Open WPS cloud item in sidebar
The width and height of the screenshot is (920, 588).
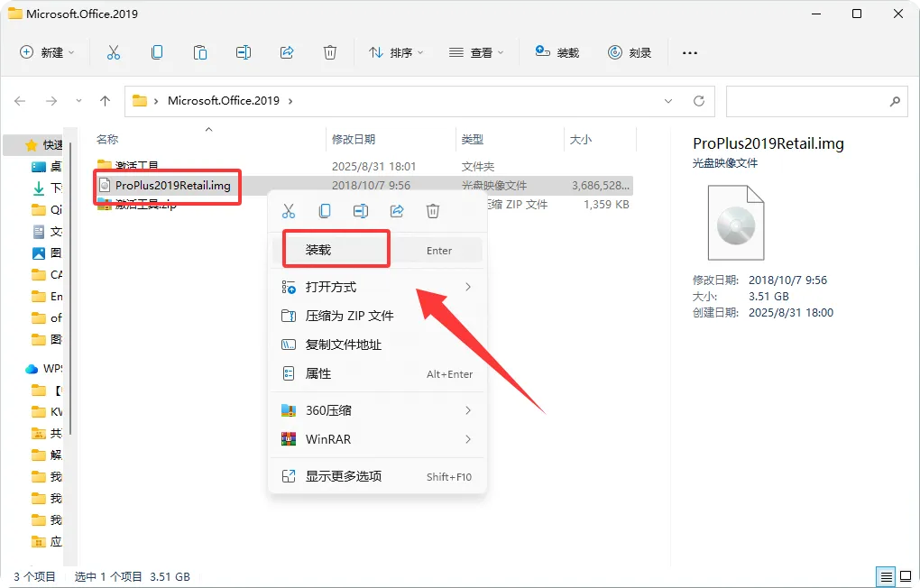pyautogui.click(x=43, y=369)
